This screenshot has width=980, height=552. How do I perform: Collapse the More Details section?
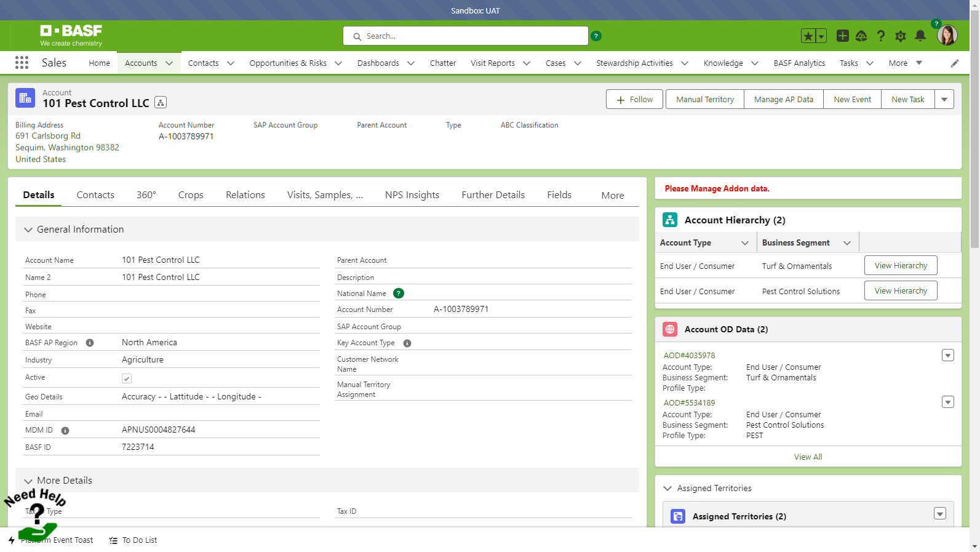(28, 481)
